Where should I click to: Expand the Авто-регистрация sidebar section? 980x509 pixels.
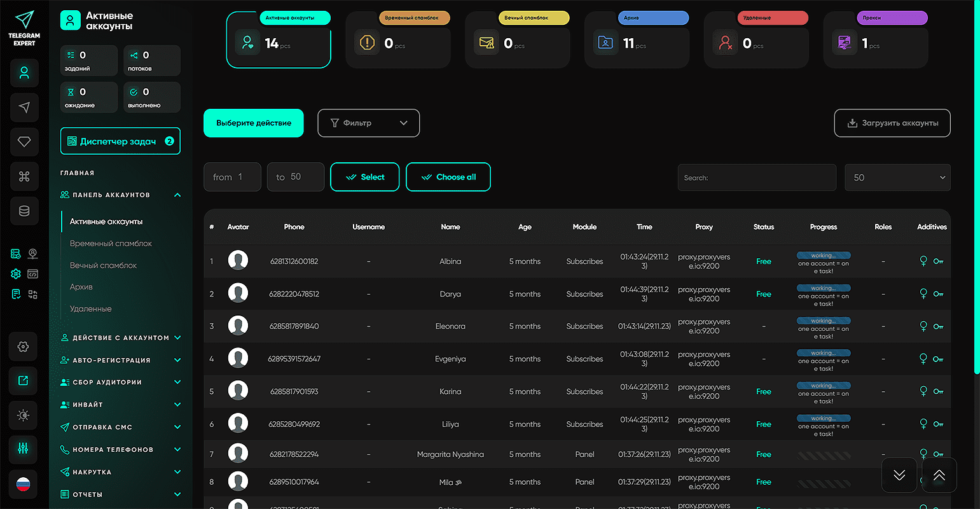coord(120,360)
